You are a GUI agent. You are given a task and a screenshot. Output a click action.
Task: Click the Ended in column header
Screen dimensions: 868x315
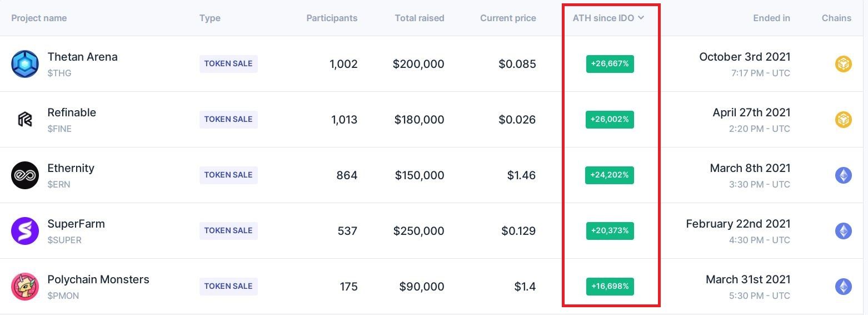(771, 18)
